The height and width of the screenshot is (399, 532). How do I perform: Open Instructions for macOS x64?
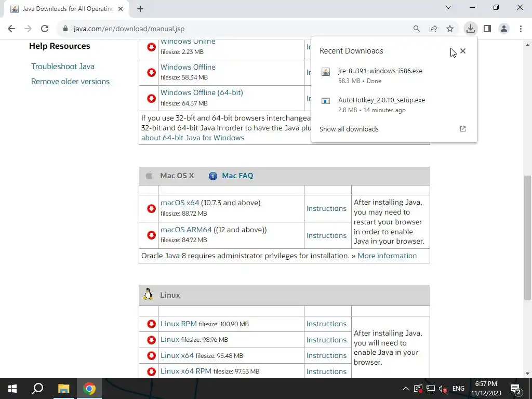tap(326, 208)
